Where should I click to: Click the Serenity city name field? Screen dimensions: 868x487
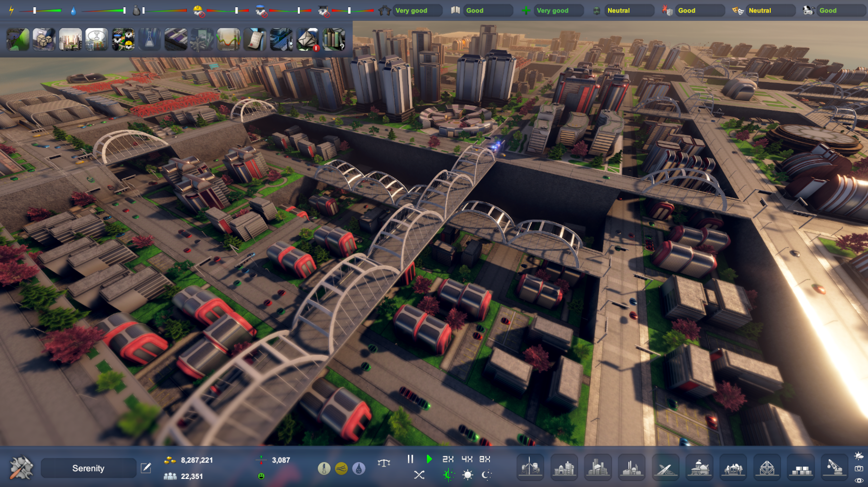pos(88,468)
